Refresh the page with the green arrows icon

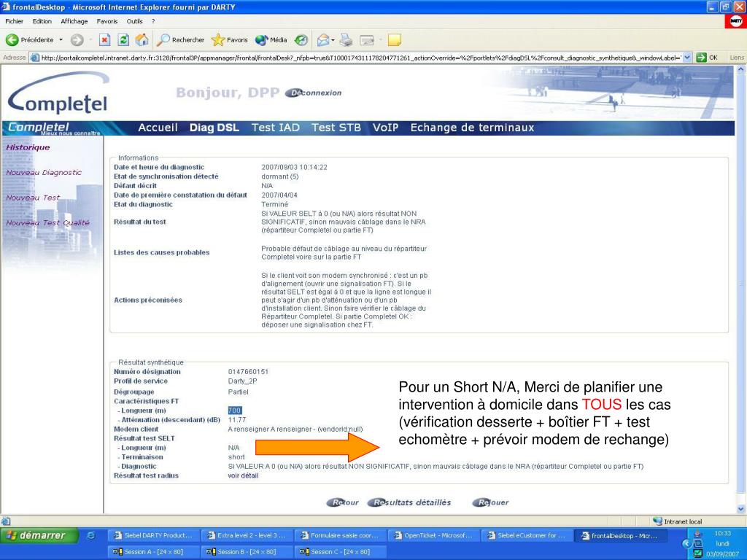tap(123, 40)
